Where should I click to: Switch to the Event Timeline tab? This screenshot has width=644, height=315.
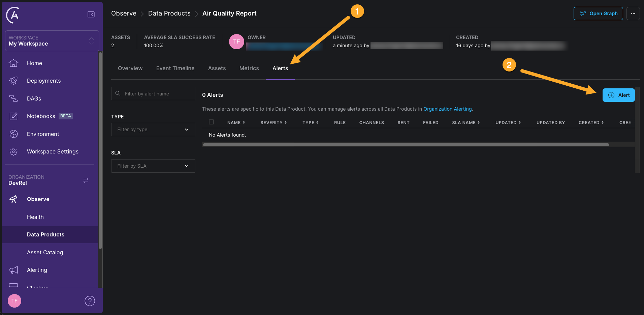175,68
